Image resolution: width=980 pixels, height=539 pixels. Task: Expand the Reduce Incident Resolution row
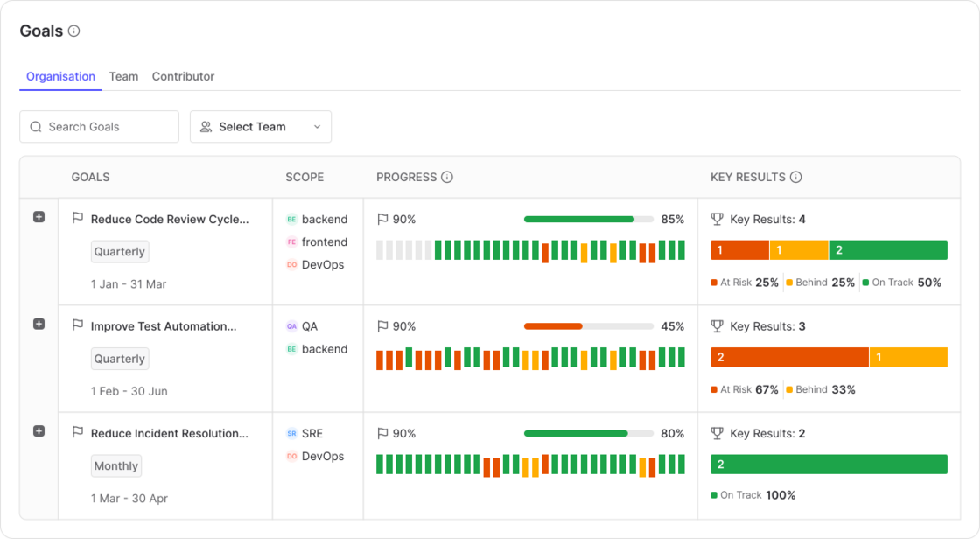point(38,431)
